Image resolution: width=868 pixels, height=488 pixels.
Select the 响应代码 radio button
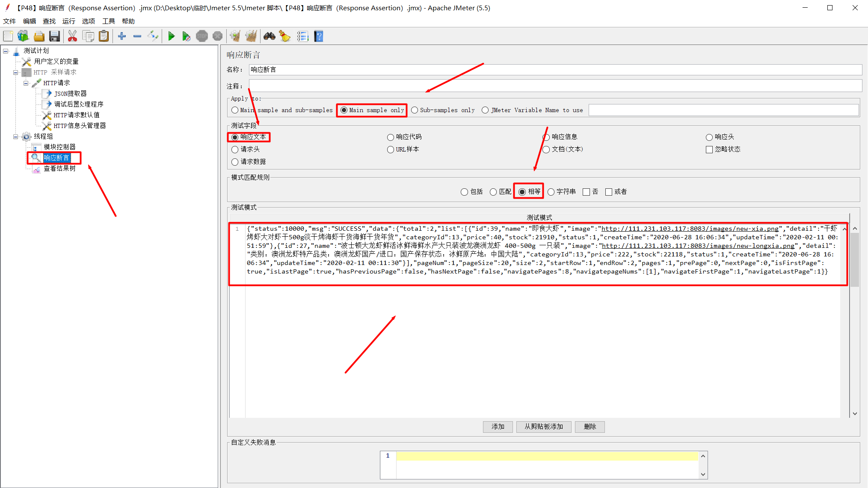point(391,137)
